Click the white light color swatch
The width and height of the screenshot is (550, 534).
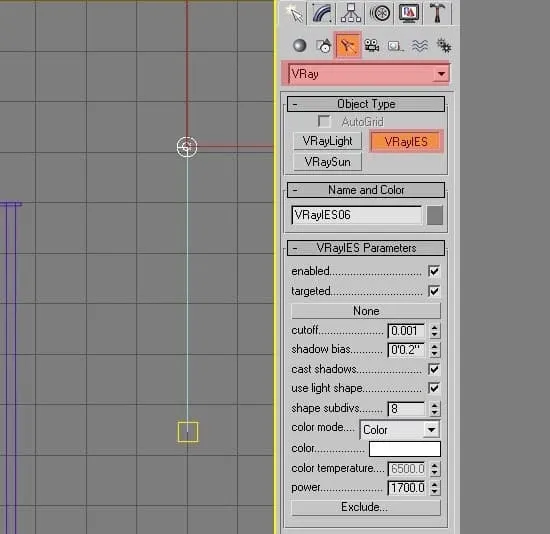click(x=405, y=449)
